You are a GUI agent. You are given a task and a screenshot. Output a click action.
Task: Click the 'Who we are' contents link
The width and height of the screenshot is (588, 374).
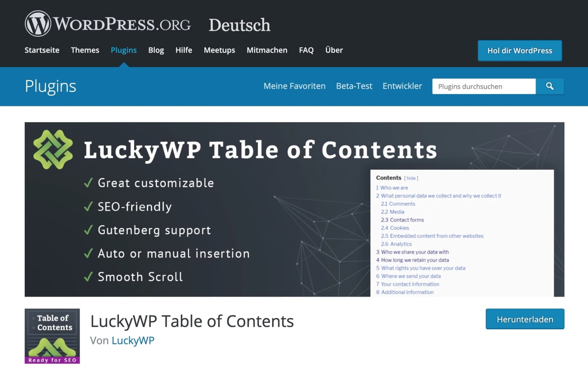click(394, 188)
